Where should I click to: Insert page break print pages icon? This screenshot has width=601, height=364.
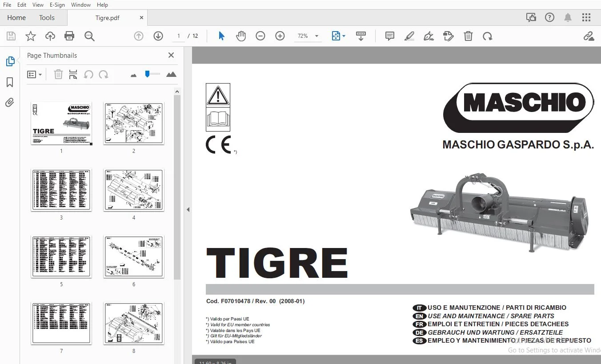[73, 74]
